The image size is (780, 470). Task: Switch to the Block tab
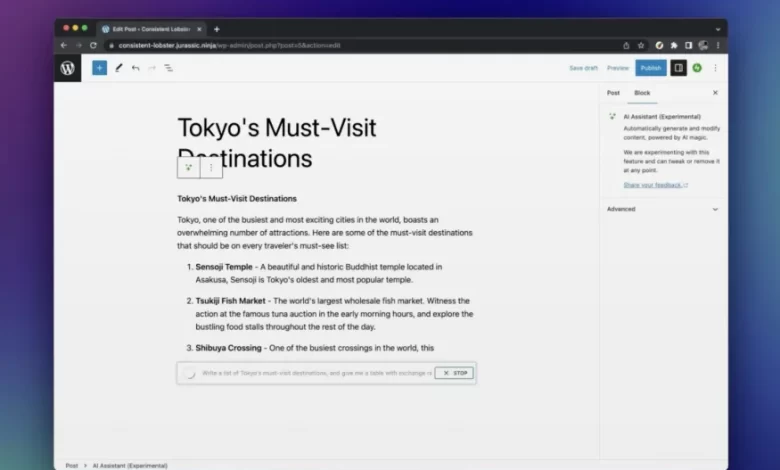pyautogui.click(x=642, y=93)
